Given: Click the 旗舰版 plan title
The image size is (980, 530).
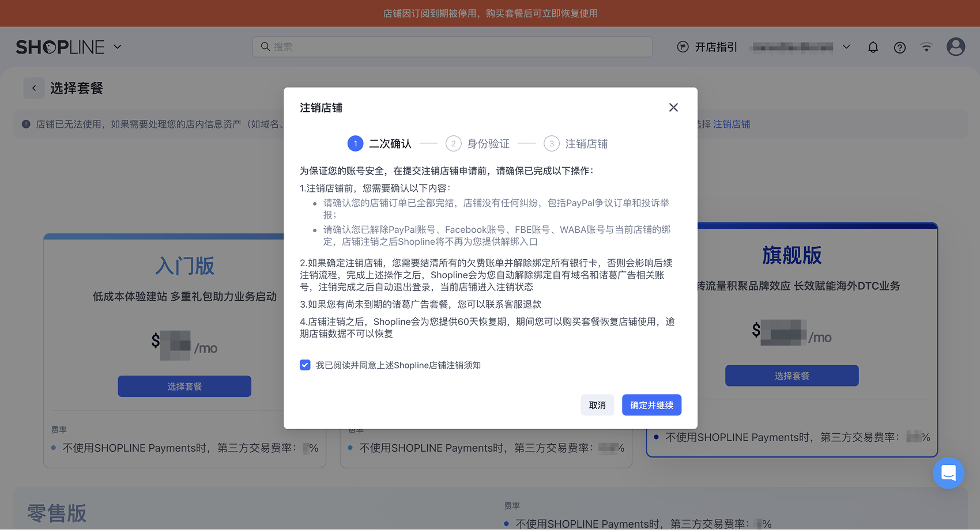Looking at the screenshot, I should pos(792,255).
